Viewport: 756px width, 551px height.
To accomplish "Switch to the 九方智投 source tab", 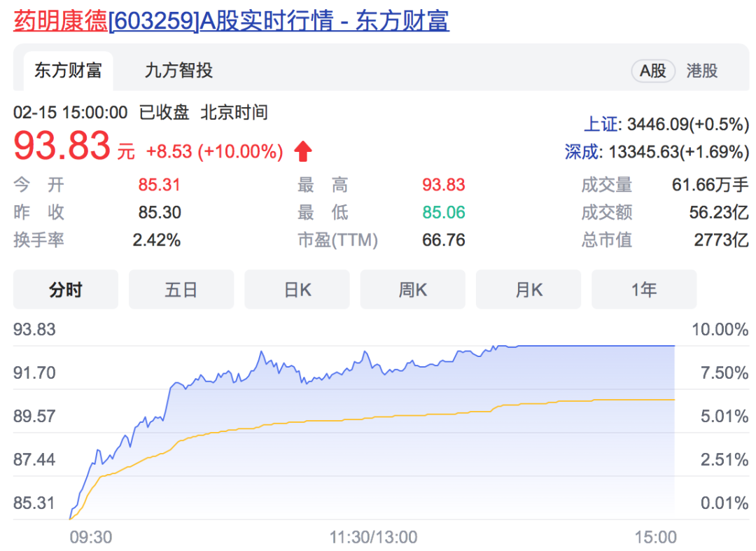I will point(178,71).
